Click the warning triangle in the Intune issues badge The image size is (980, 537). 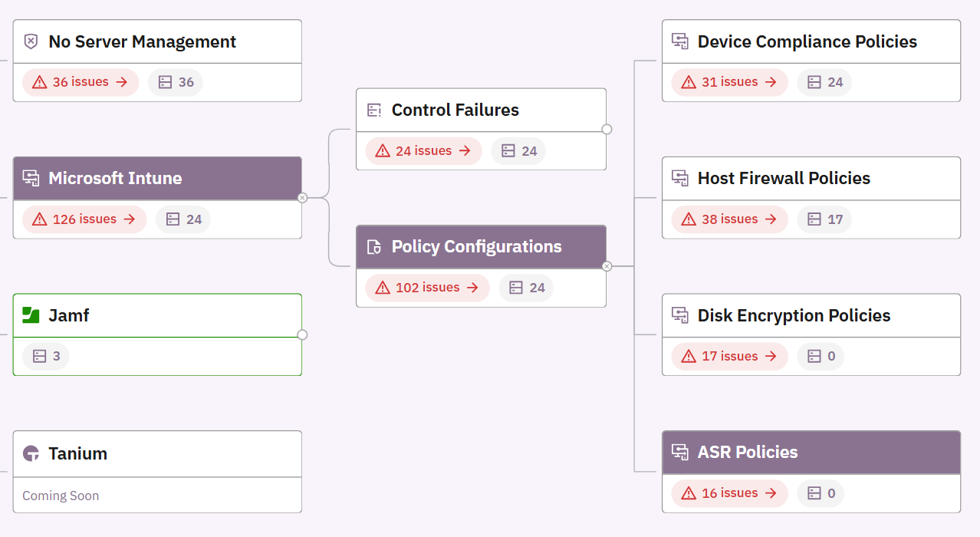tap(39, 219)
